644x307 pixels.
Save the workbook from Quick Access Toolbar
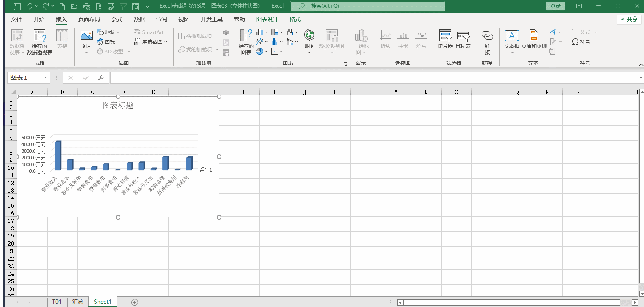coord(17,6)
